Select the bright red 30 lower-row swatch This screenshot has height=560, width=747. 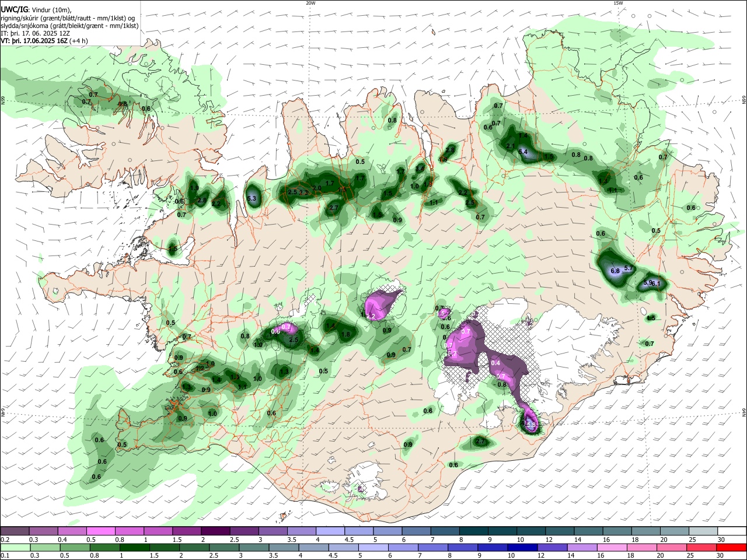click(x=733, y=547)
